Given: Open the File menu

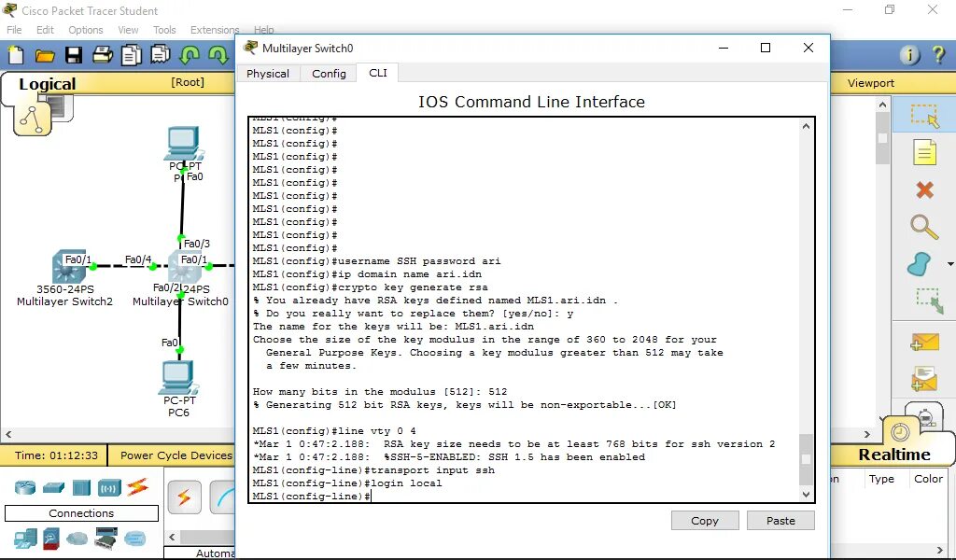Looking at the screenshot, I should pos(14,30).
